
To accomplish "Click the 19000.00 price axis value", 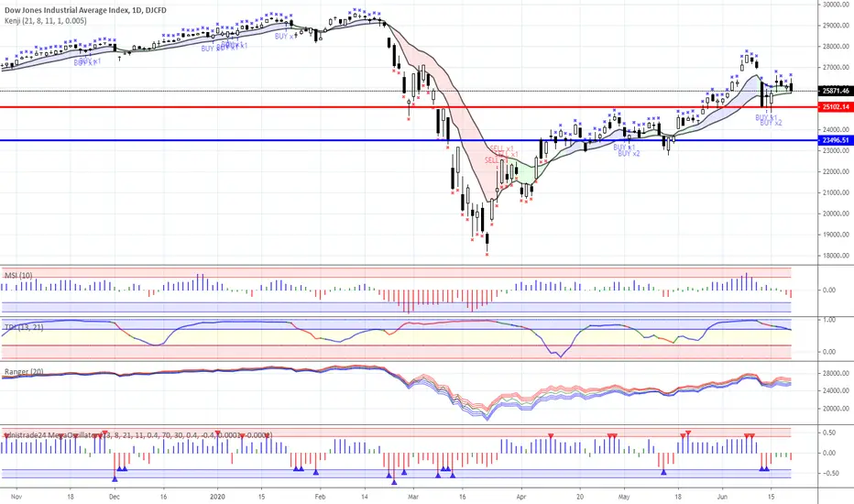I will point(836,235).
